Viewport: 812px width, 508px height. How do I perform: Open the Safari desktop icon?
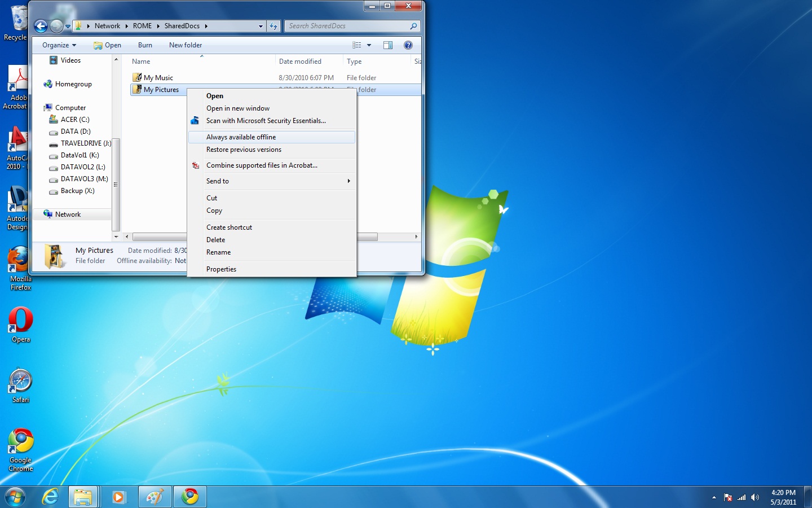tap(20, 386)
